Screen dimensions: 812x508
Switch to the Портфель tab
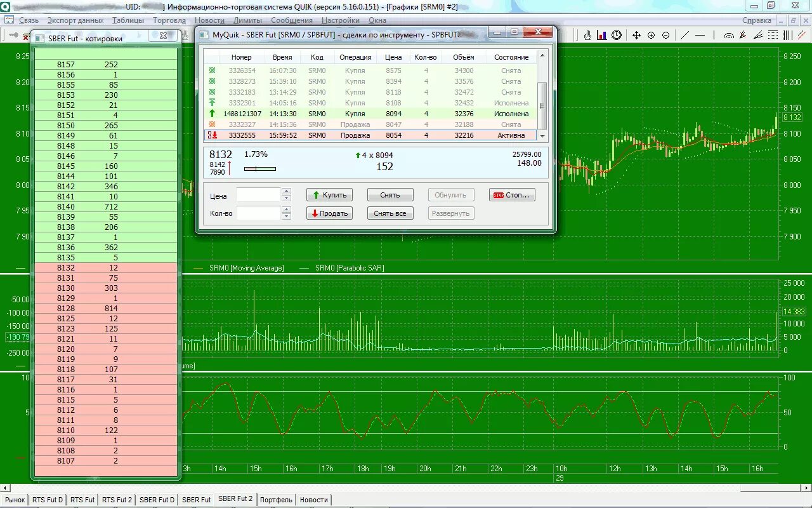(x=276, y=500)
